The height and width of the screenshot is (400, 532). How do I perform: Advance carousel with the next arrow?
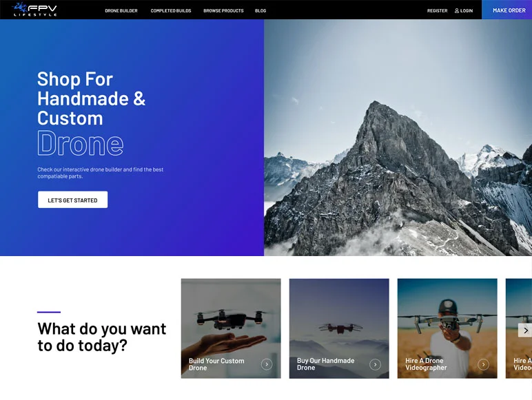pos(525,330)
